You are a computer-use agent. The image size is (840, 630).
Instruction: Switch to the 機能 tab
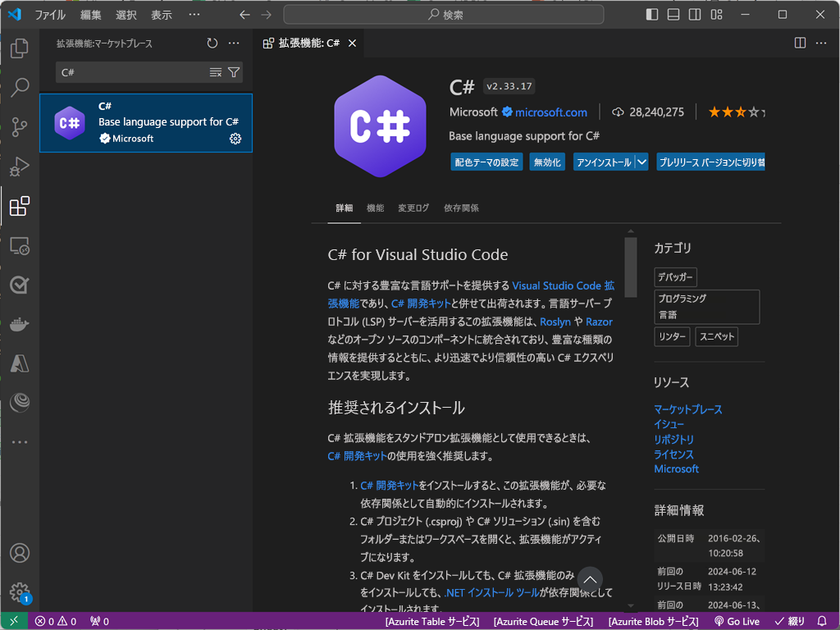pos(375,208)
